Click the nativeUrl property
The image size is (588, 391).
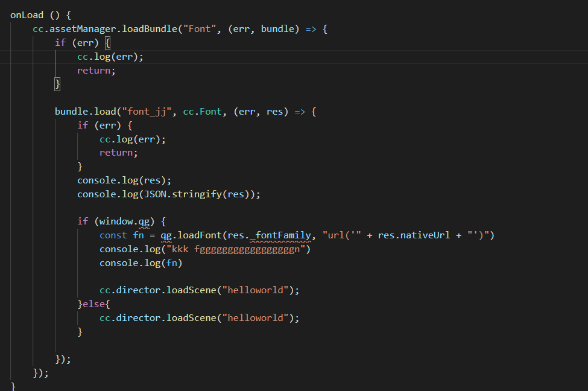point(425,235)
